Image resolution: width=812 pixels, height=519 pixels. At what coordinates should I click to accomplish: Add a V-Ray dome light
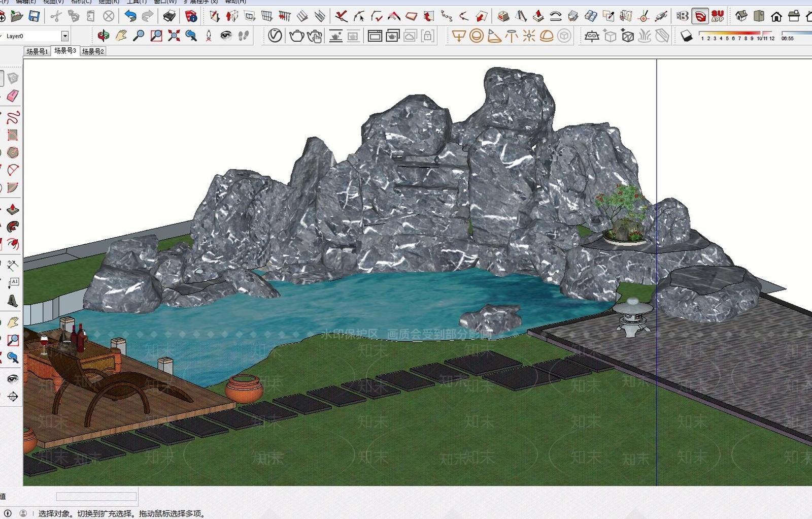pyautogui.click(x=546, y=36)
